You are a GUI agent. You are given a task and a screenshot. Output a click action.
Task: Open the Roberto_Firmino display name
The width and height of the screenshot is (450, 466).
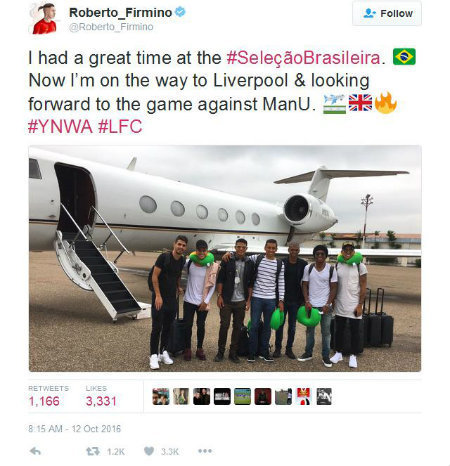121,13
